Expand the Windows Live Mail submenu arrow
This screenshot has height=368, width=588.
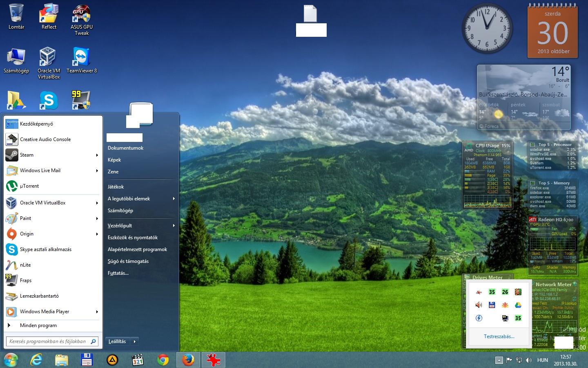tap(97, 171)
